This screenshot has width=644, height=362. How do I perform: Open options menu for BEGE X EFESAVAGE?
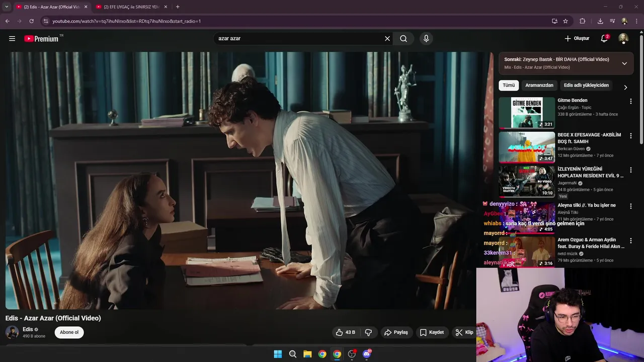pyautogui.click(x=630, y=136)
